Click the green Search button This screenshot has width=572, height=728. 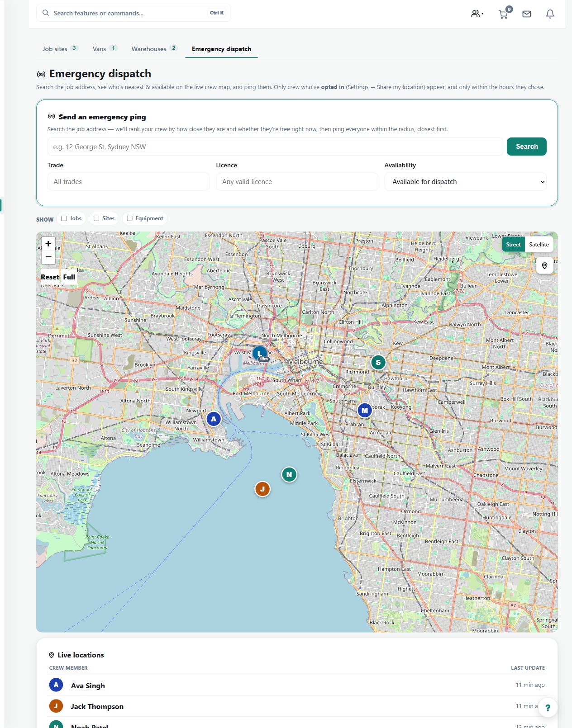pyautogui.click(x=526, y=147)
